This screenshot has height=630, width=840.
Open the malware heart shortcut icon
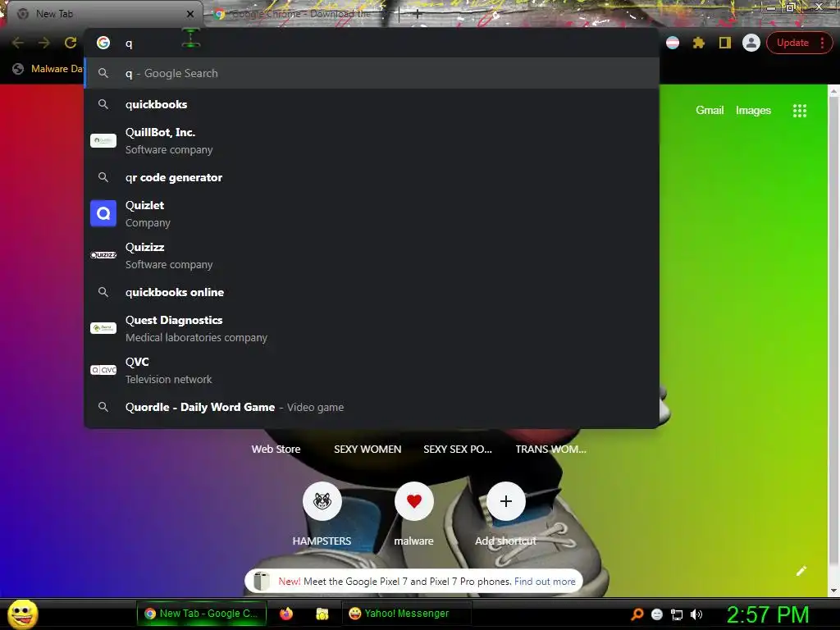(414, 501)
